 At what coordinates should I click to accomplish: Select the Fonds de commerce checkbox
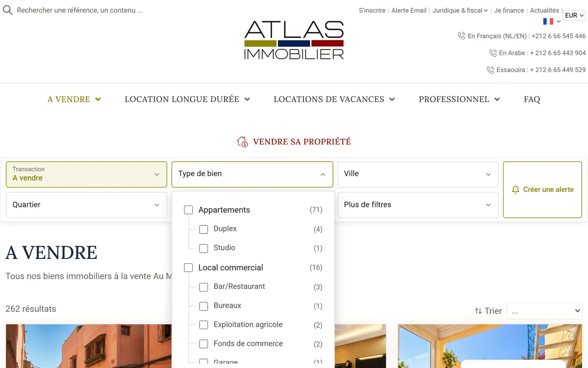(204, 344)
